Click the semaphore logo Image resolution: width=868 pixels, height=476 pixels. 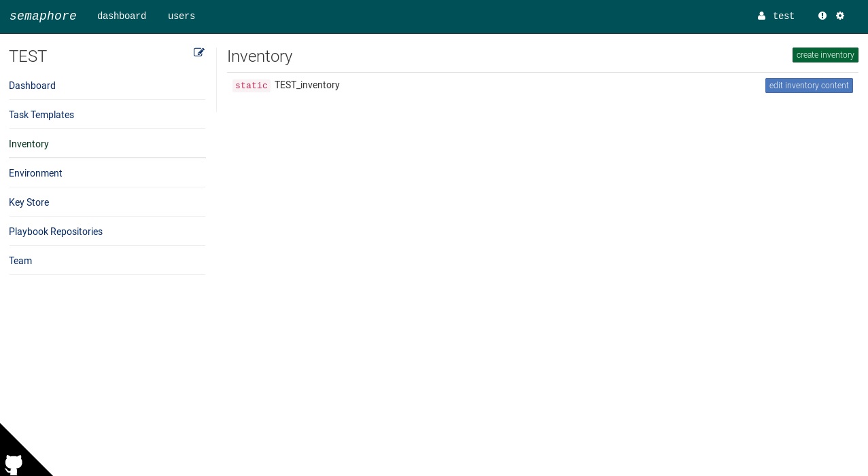43,16
